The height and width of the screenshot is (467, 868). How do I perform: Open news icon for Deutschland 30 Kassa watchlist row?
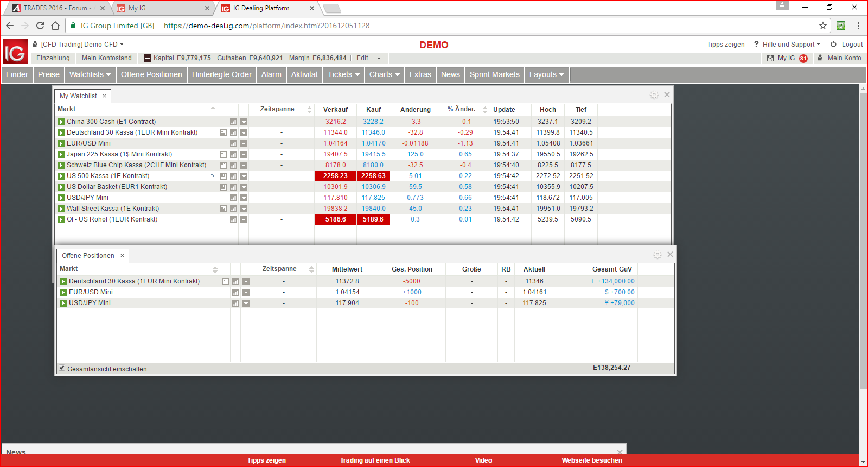coord(223,132)
